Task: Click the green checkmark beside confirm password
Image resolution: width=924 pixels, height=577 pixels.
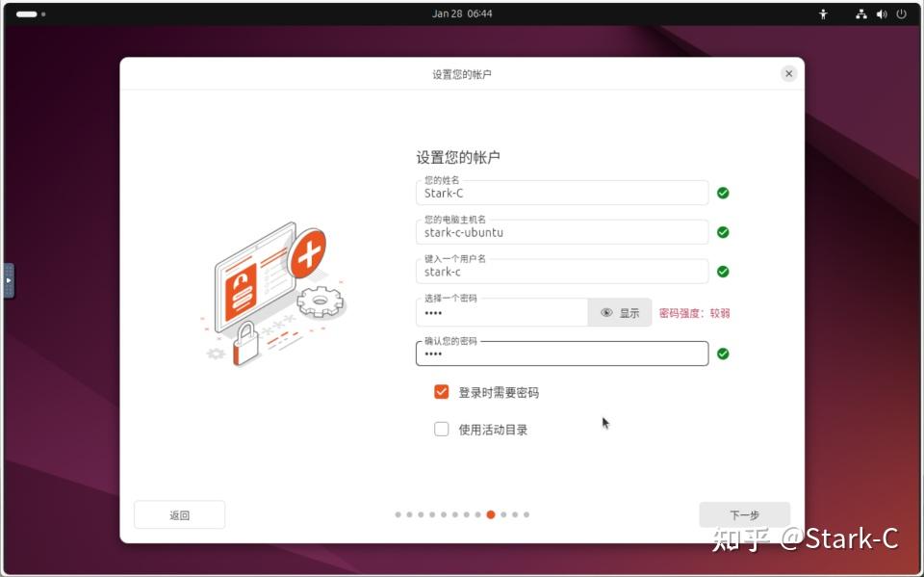Action: point(723,354)
